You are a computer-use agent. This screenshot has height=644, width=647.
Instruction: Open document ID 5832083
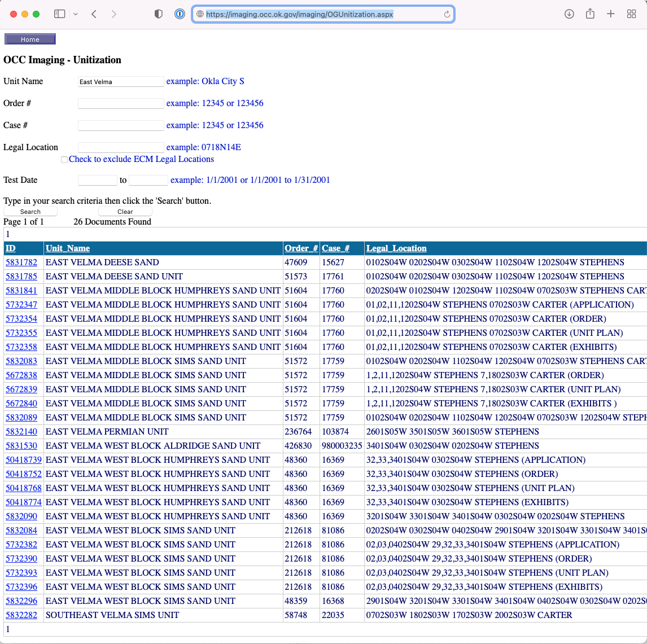(x=21, y=361)
